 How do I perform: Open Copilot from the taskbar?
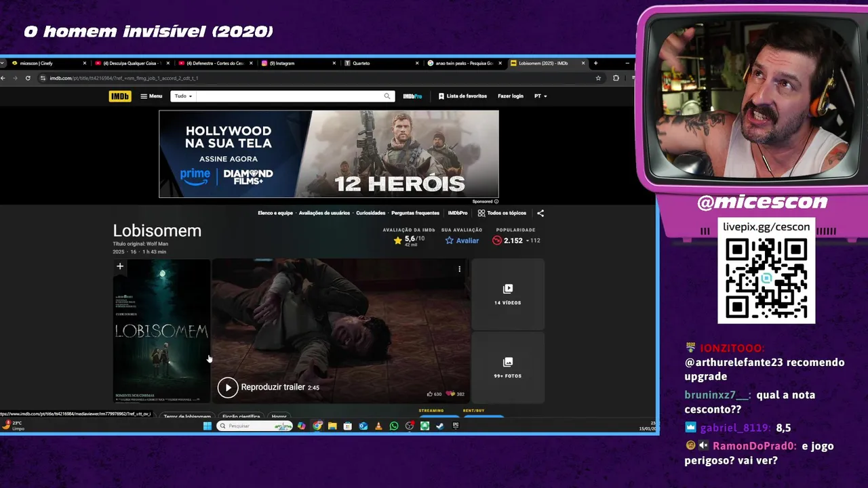pos(301,426)
